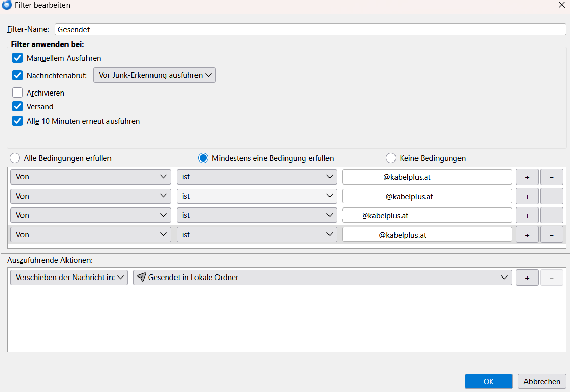The image size is (570, 392).
Task: Enable the Archivieren checkbox
Action: click(x=18, y=93)
